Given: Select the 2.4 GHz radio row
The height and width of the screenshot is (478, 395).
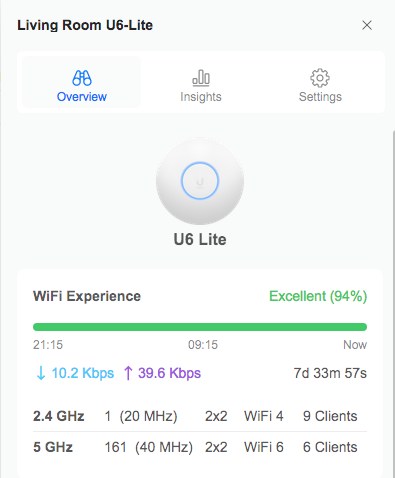Looking at the screenshot, I should click(x=200, y=416).
